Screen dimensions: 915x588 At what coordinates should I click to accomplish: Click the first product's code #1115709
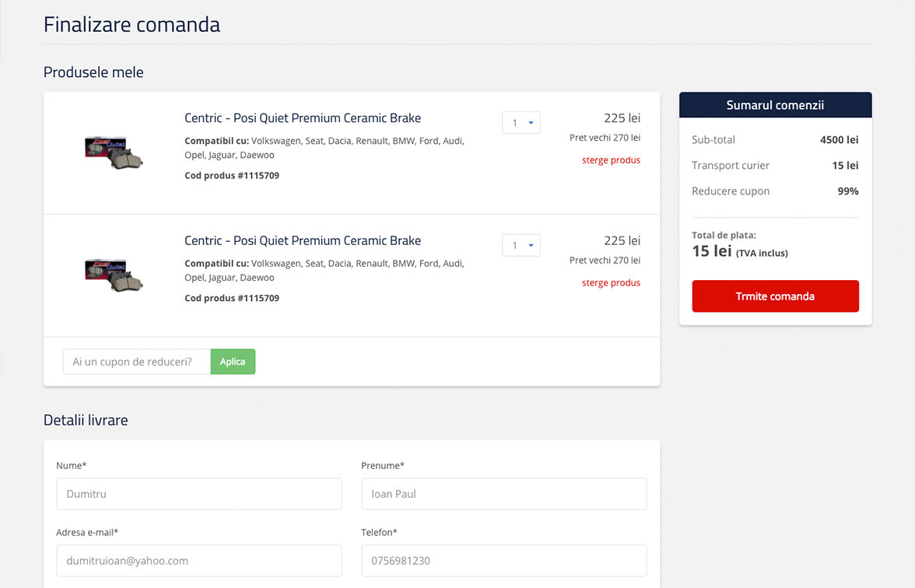(x=232, y=176)
